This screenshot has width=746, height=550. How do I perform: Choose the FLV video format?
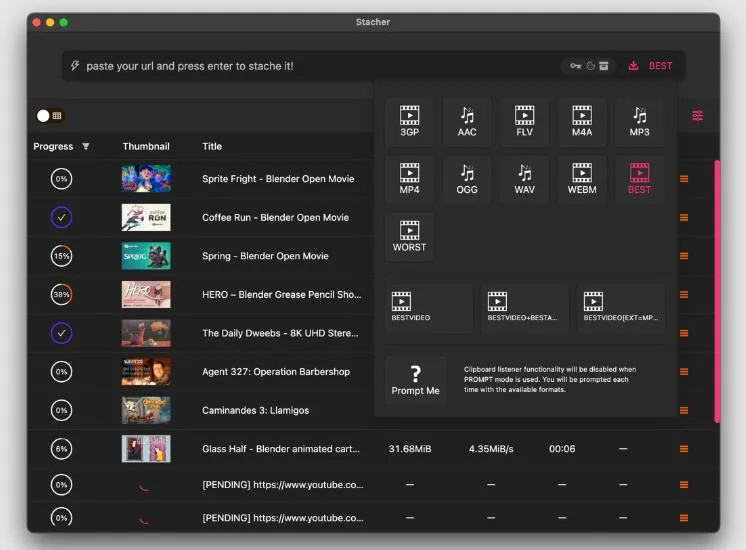(524, 121)
